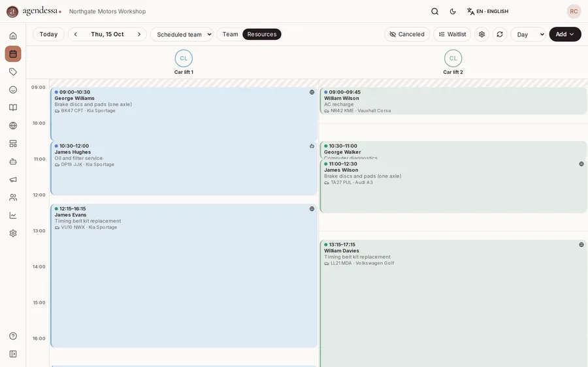Open the smiley face sidebar icon
Viewport: 588px width, 367px height.
(13, 89)
